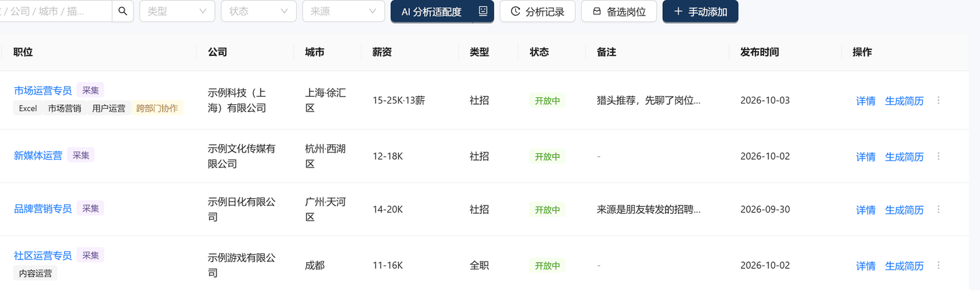Click 采集 badge beside 市场运营专员
The height and width of the screenshot is (290, 980).
pyautogui.click(x=91, y=91)
